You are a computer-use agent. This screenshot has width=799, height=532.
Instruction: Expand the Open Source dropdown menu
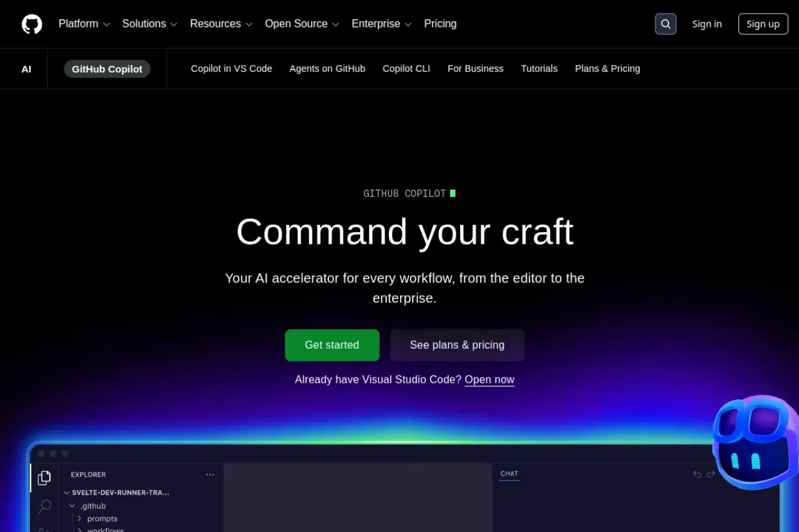point(302,24)
